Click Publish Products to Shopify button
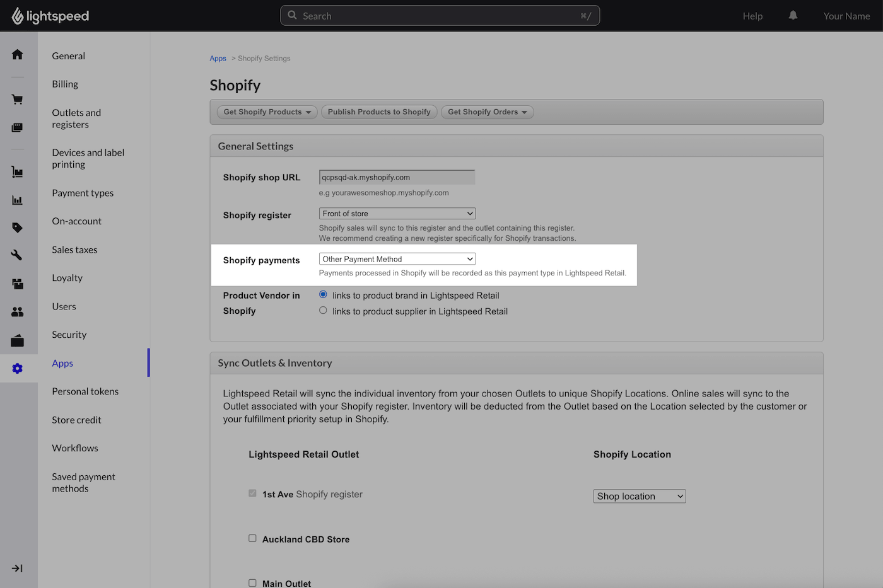The image size is (883, 588). click(379, 112)
